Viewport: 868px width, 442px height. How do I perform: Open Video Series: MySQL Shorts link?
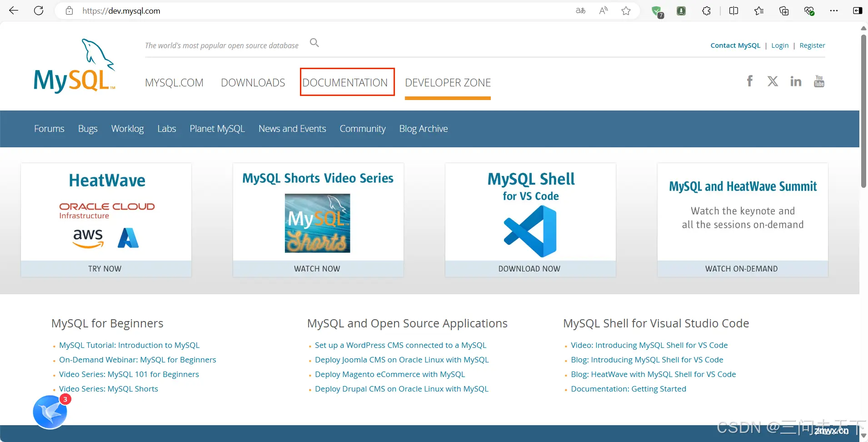click(x=109, y=389)
